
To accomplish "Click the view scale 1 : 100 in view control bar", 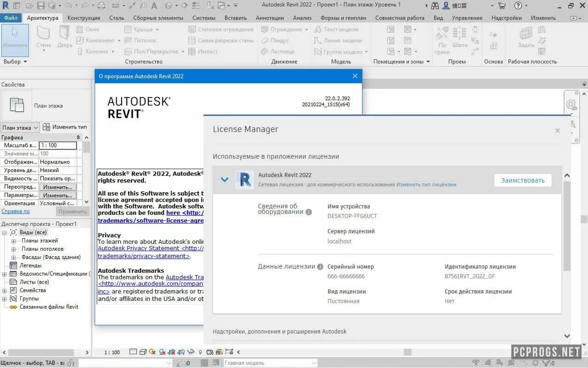I will click(x=112, y=352).
